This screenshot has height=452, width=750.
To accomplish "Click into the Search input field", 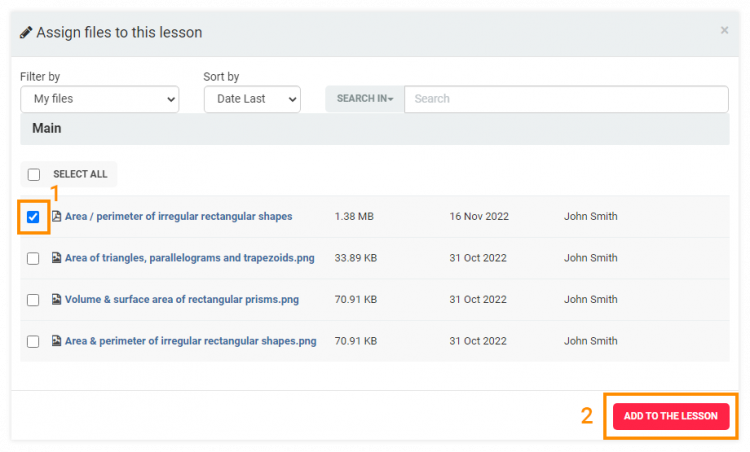I will click(x=565, y=99).
